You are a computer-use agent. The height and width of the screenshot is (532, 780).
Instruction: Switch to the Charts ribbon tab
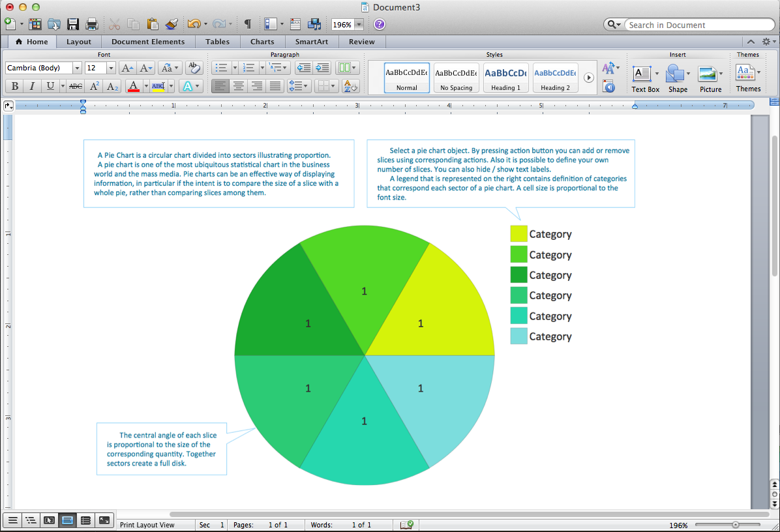(262, 42)
